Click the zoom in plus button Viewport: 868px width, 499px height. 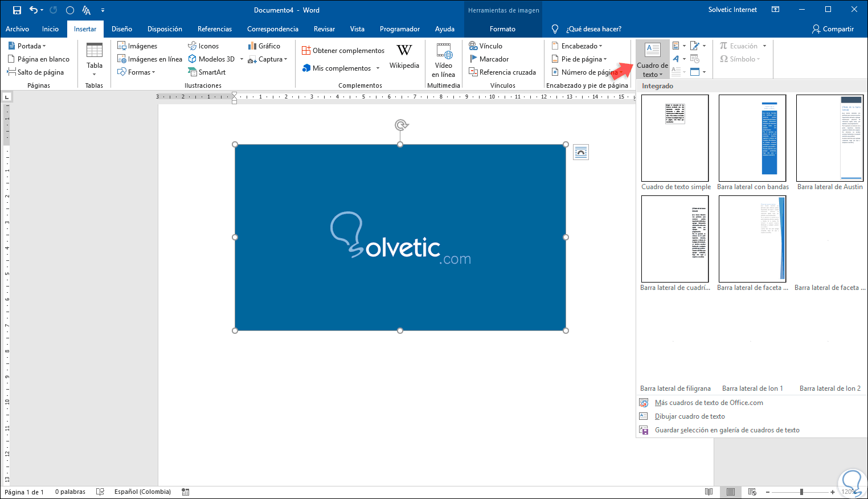tap(833, 492)
